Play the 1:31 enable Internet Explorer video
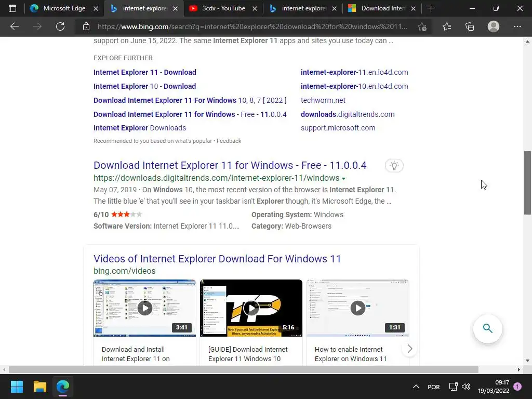The width and height of the screenshot is (532, 399). coord(357,308)
